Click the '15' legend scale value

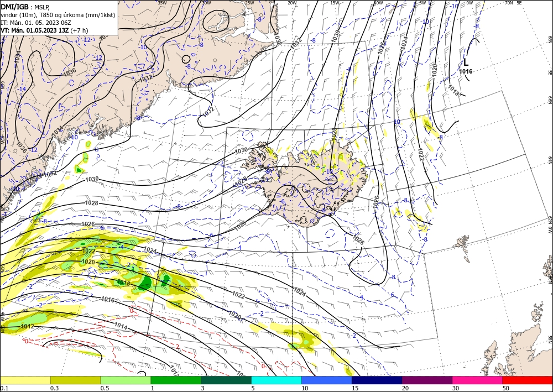tap(355, 388)
